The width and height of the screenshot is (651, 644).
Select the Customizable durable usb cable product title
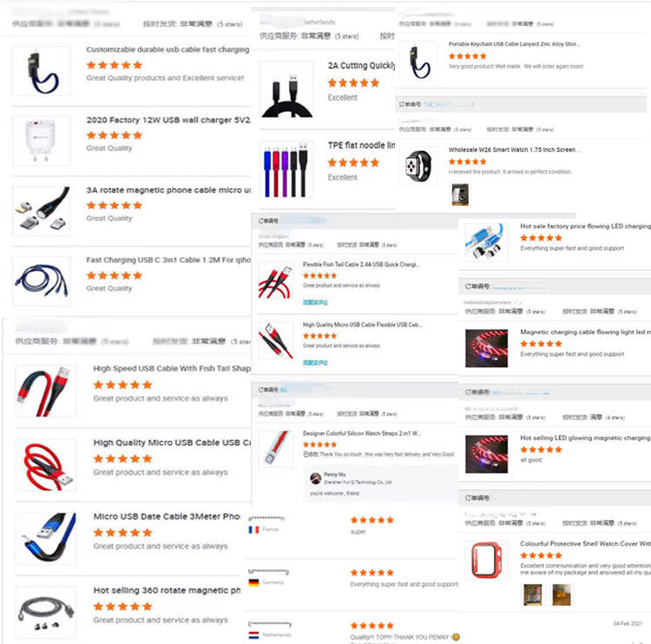[x=168, y=49]
